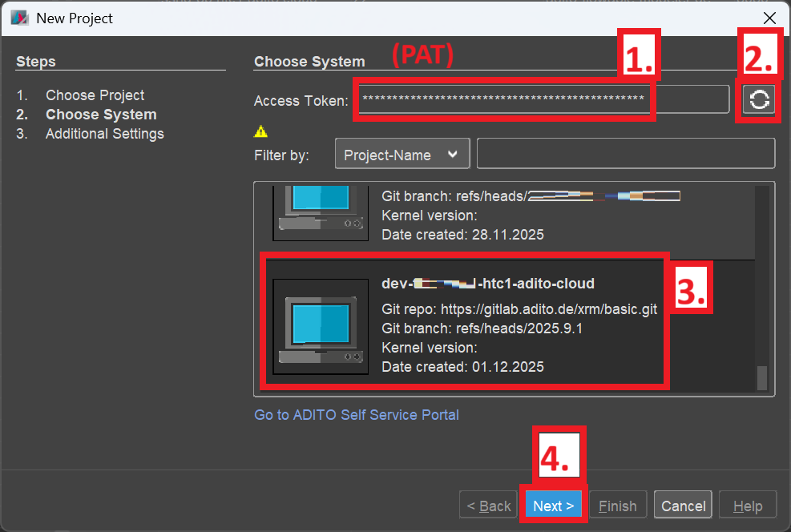Open Help from the dialog footer
Viewport: 791px width, 532px height.
(748, 506)
